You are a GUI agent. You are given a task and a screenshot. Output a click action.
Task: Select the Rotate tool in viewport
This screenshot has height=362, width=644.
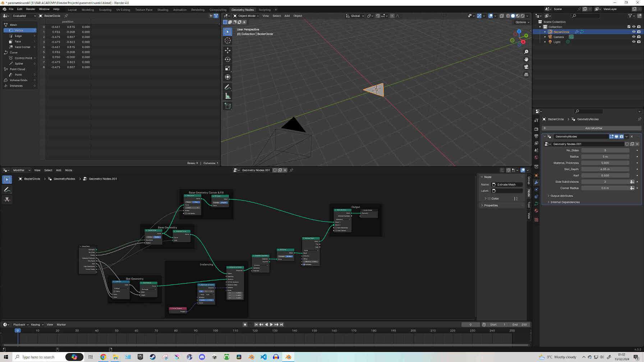(227, 59)
